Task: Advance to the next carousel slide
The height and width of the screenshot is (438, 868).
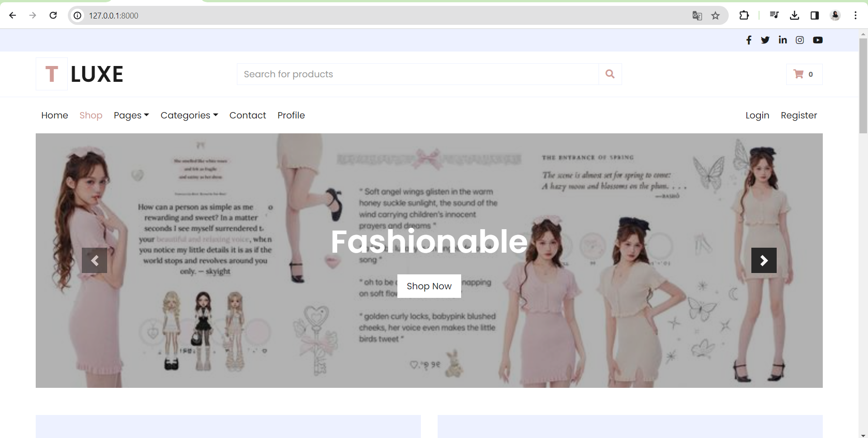Action: point(764,260)
